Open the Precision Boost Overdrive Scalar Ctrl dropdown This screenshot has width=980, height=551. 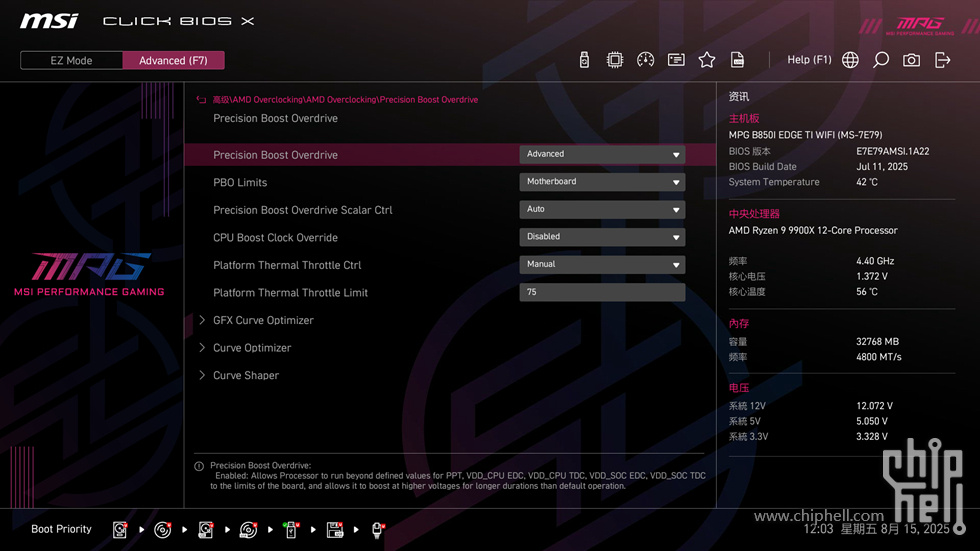pos(602,209)
